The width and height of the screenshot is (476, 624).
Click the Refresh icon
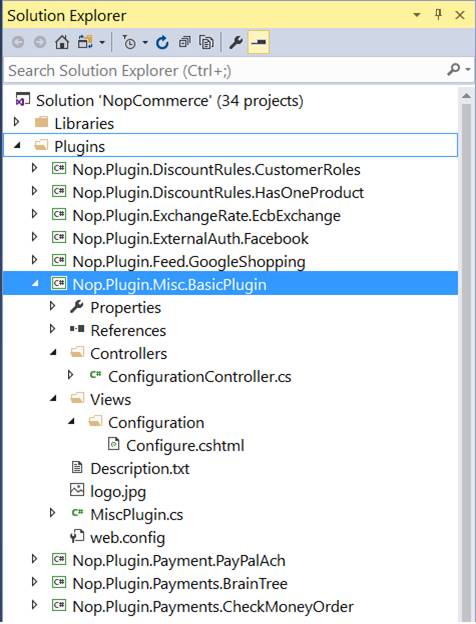(x=162, y=42)
